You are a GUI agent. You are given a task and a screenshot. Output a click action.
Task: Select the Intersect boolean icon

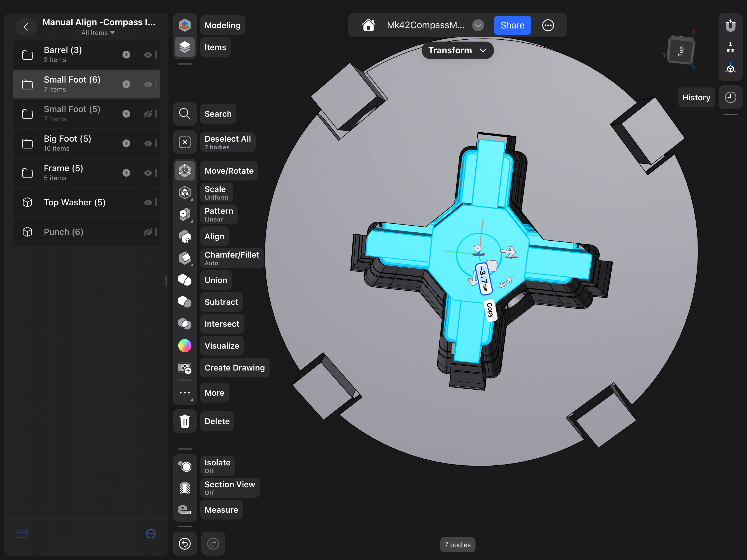coord(185,324)
